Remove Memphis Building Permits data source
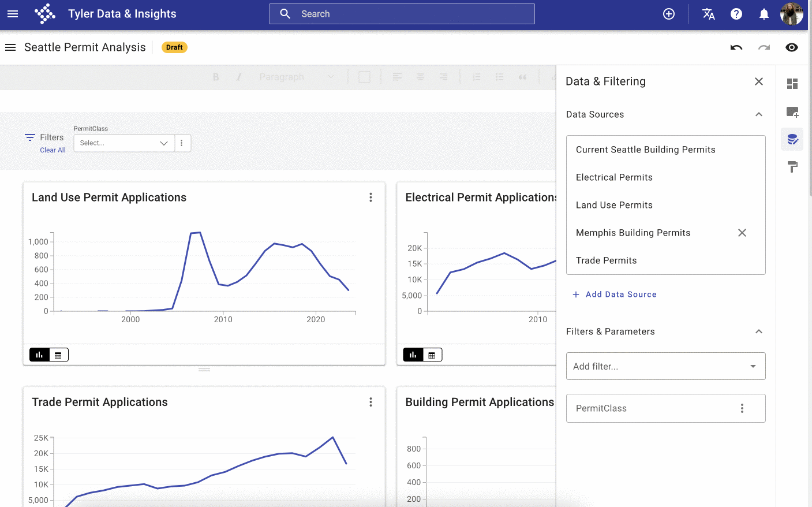Viewport: 812px width, 507px height. pyautogui.click(x=742, y=233)
